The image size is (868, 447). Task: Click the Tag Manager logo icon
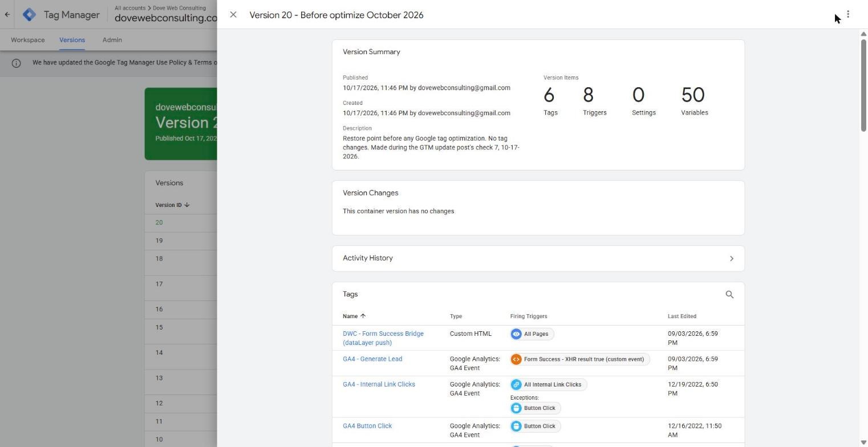point(29,15)
